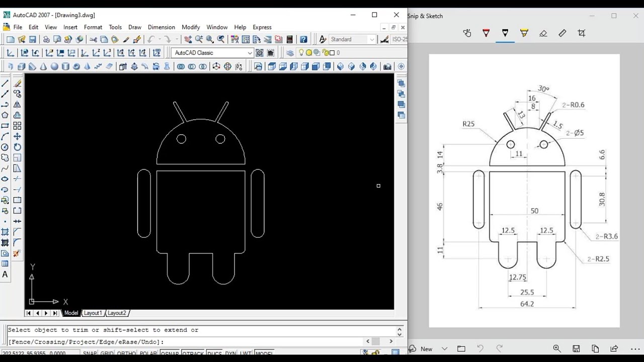Select the Spline tool

pos(5,168)
